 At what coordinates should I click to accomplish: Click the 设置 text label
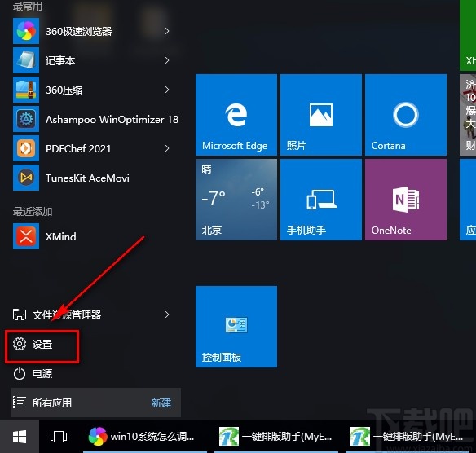point(42,344)
